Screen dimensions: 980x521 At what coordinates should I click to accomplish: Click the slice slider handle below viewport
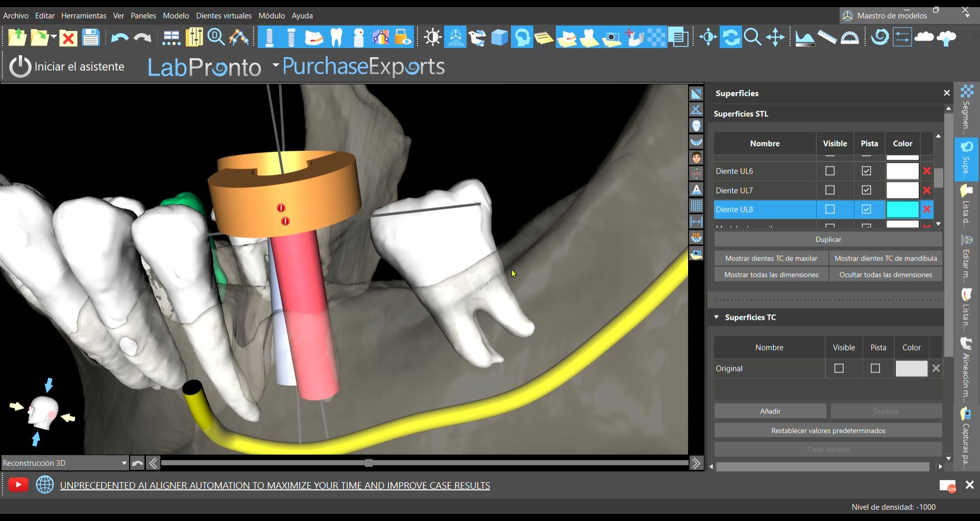click(369, 463)
